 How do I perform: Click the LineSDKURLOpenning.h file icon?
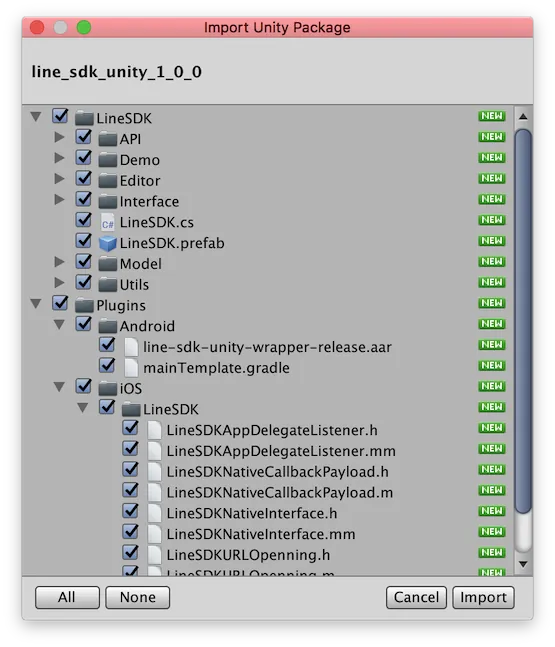[155, 555]
